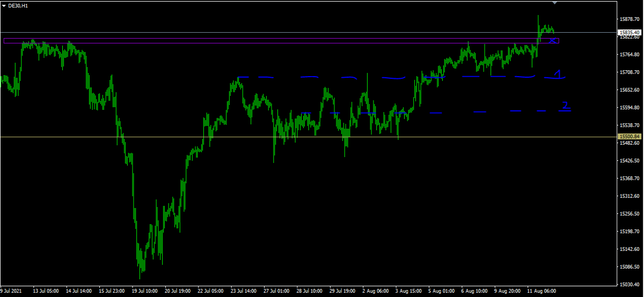Click the 20 Jul 19:00 time label
The height and width of the screenshot is (297, 644).
point(178,291)
